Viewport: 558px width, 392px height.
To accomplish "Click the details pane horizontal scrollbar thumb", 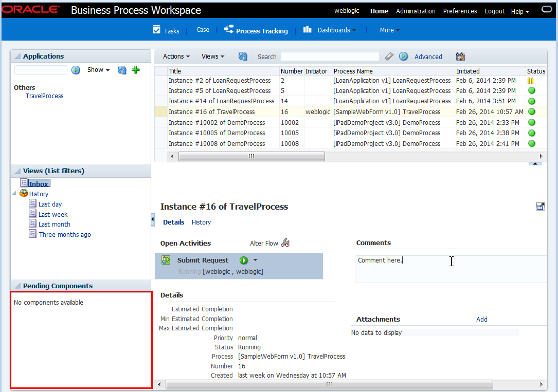I will [x=329, y=384].
